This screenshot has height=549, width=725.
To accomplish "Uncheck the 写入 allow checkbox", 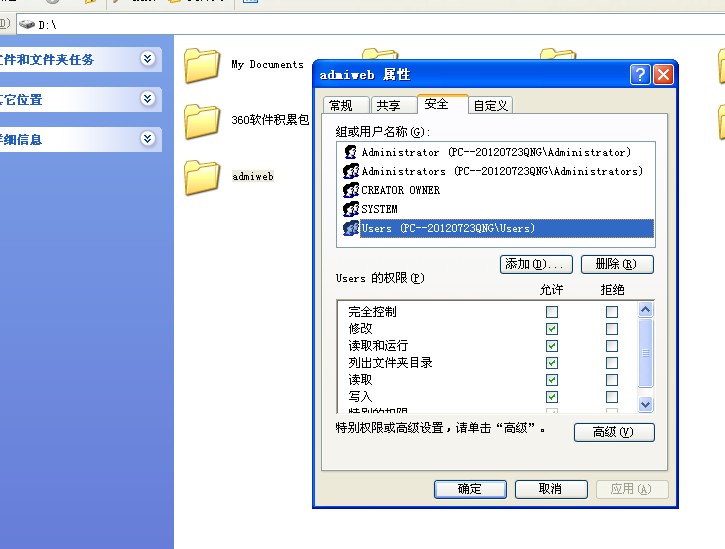I will pos(552,397).
